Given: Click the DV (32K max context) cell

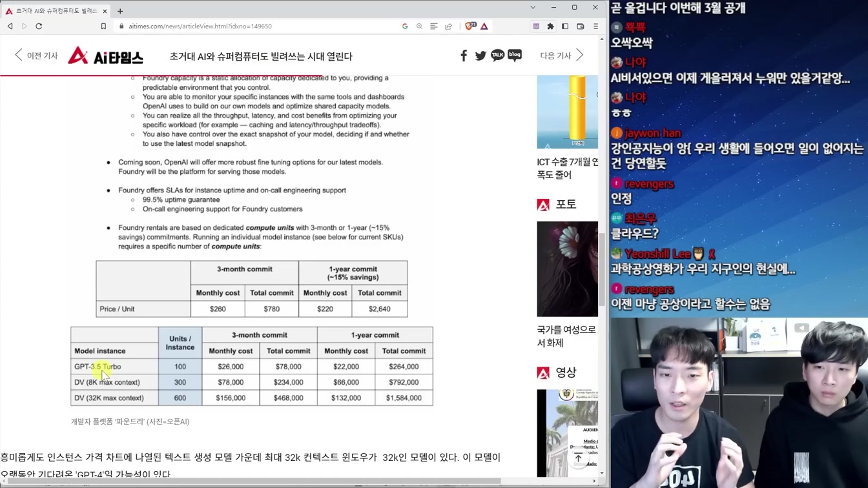Looking at the screenshot, I should pos(114,398).
